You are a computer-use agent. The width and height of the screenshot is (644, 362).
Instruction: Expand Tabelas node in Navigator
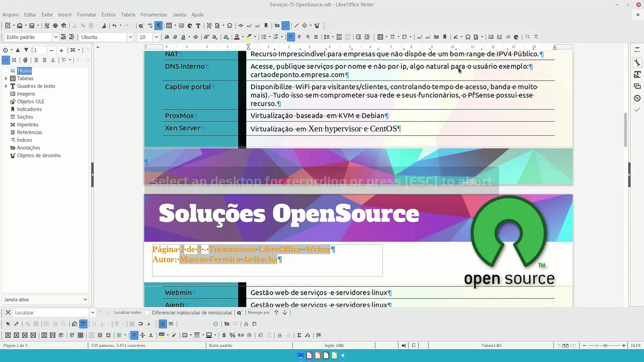pos(6,78)
